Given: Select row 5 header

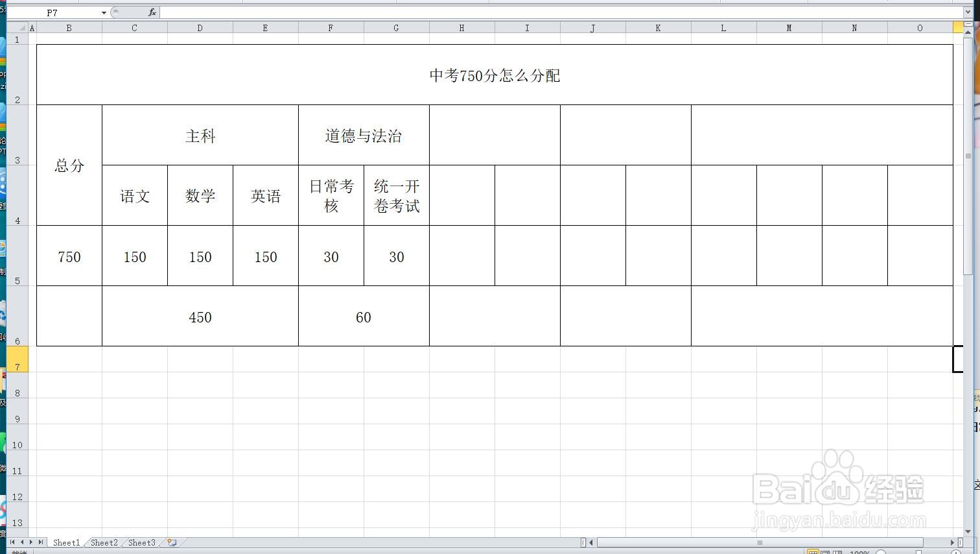Looking at the screenshot, I should tap(17, 256).
